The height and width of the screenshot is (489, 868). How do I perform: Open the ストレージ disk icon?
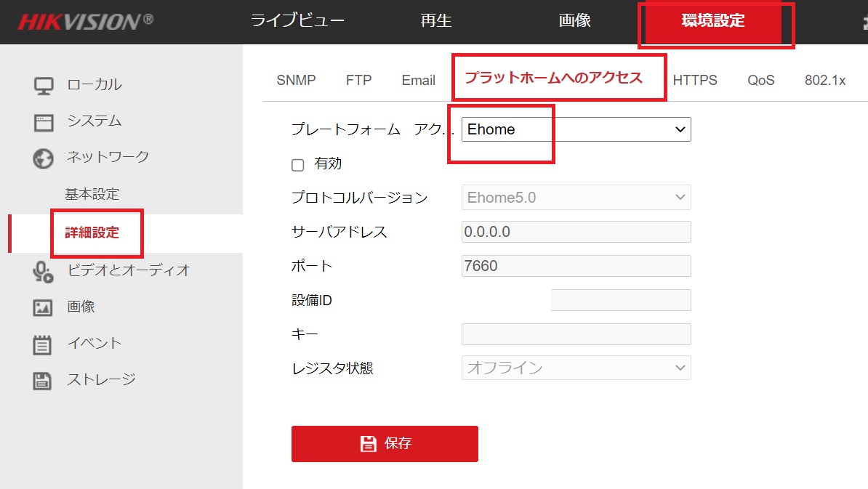(x=41, y=379)
